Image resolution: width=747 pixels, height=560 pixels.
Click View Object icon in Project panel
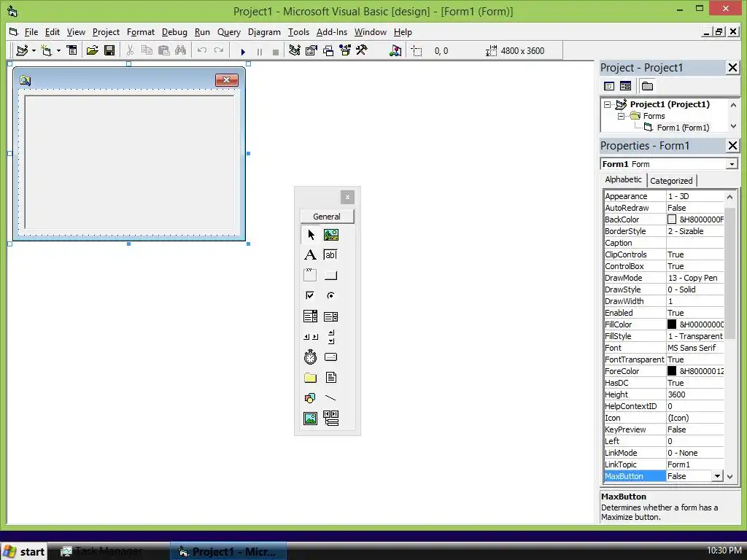click(625, 86)
